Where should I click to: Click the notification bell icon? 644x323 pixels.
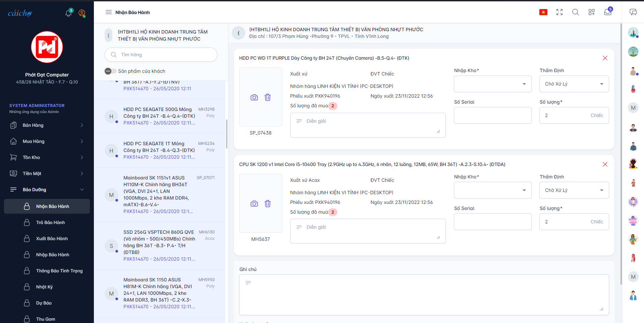(68, 13)
